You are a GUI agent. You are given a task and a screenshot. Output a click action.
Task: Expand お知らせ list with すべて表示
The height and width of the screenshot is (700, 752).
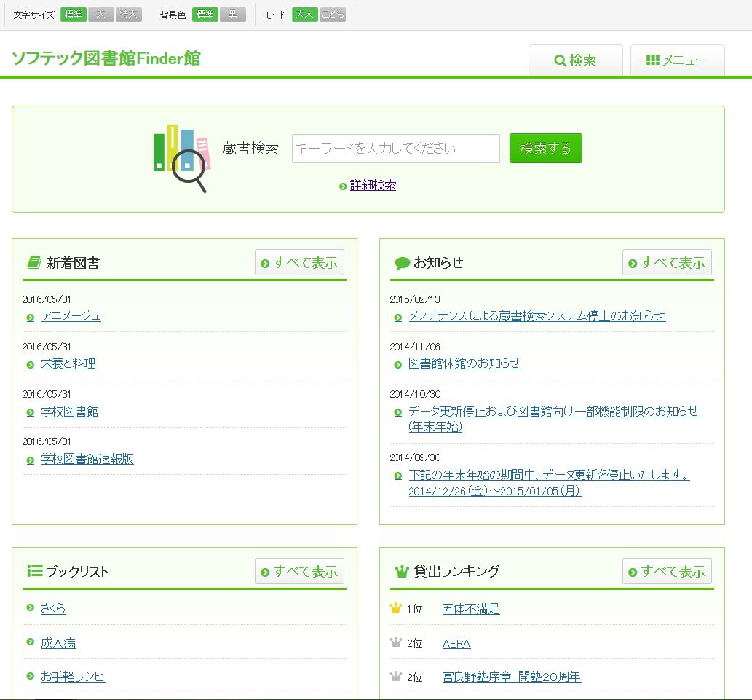tap(667, 263)
